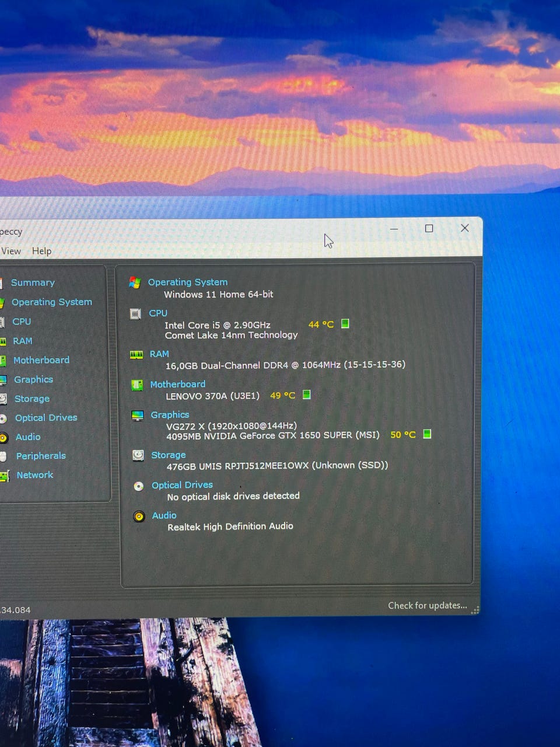Click the Storage drive icon in summary
This screenshot has width=560, height=747.
coord(138,455)
